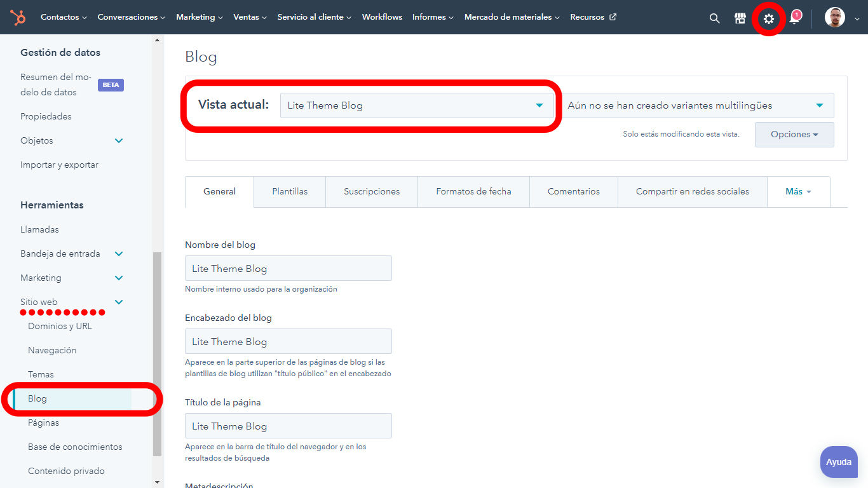Screen dimensions: 868x488
Task: Collapse the Sitio web section
Action: (72, 302)
